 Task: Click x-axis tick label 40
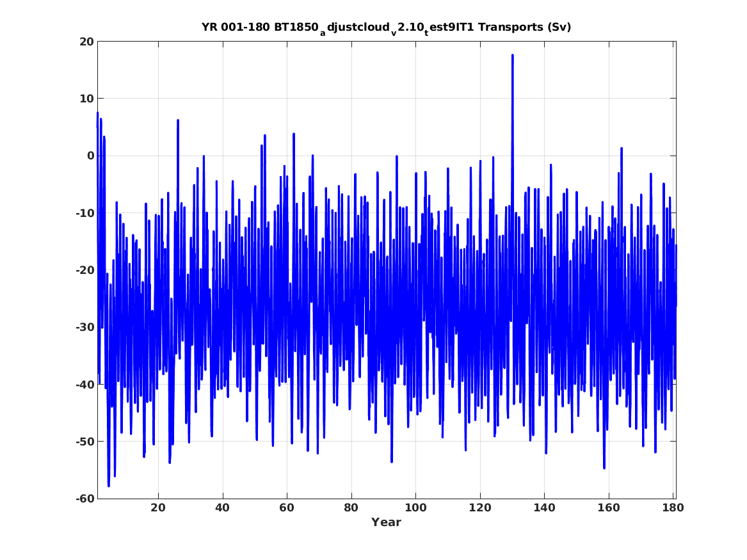point(223,508)
